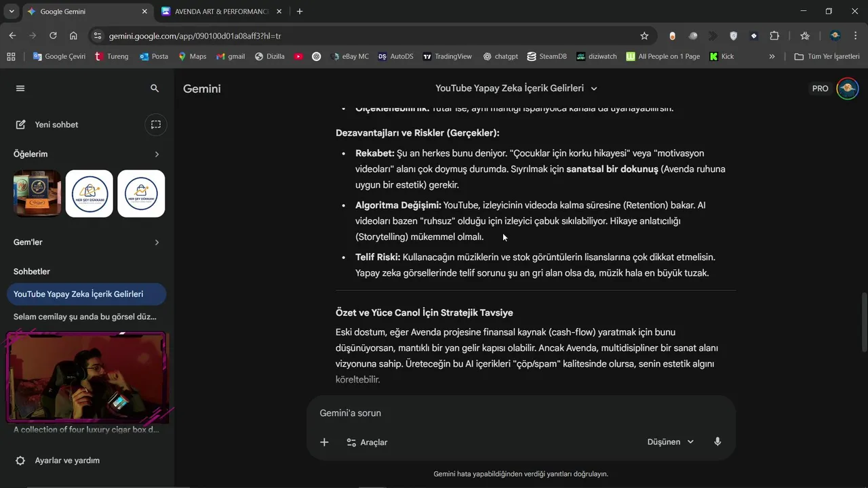The width and height of the screenshot is (868, 488).
Task: Reload the Gemini page
Action: [53, 36]
